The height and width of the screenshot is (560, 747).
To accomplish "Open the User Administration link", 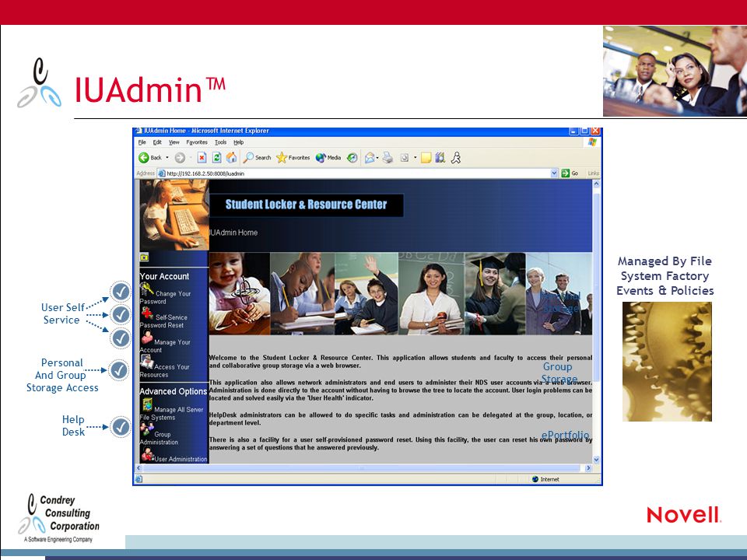I will pyautogui.click(x=181, y=459).
